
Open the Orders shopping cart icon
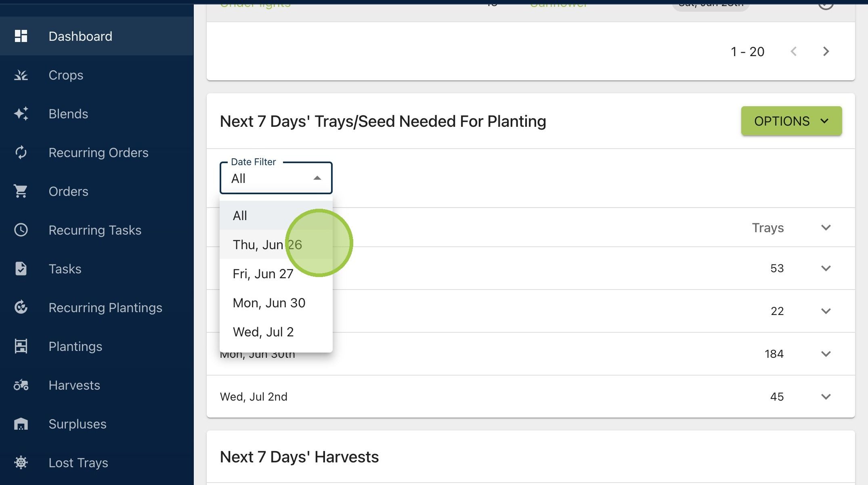21,191
